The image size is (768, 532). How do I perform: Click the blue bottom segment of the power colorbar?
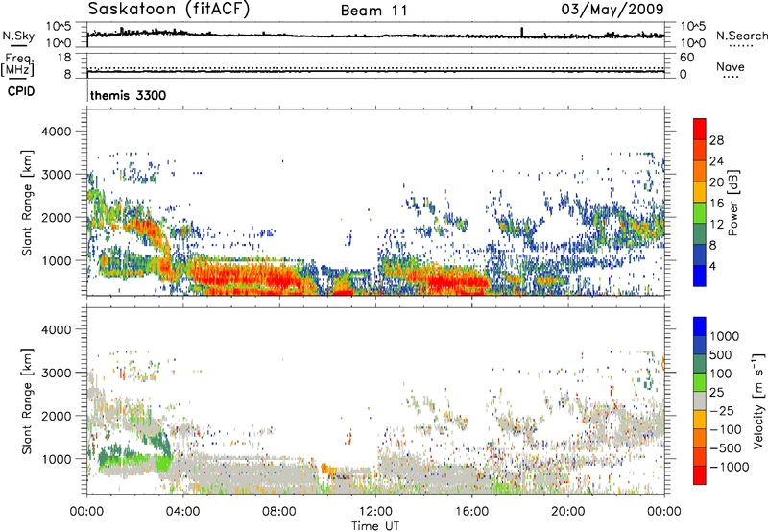click(700, 276)
